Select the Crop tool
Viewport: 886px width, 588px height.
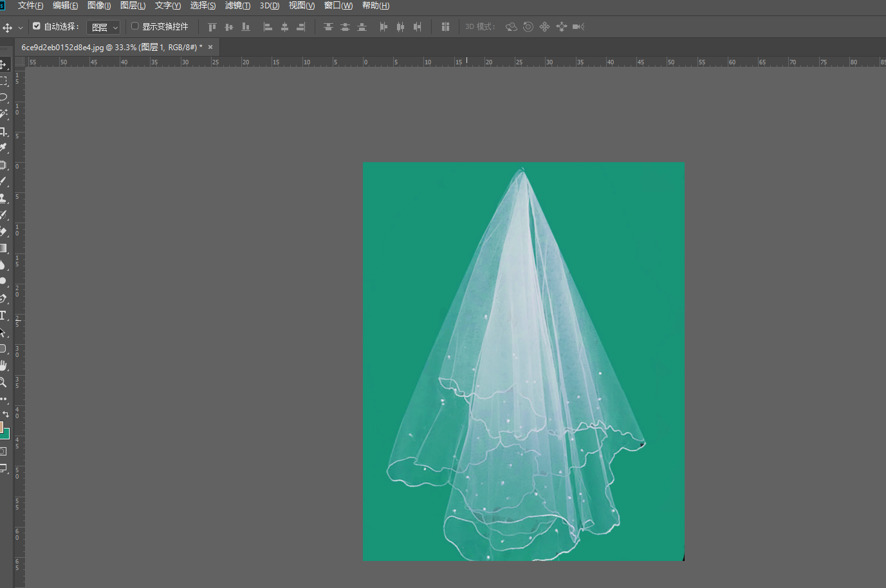(3, 131)
